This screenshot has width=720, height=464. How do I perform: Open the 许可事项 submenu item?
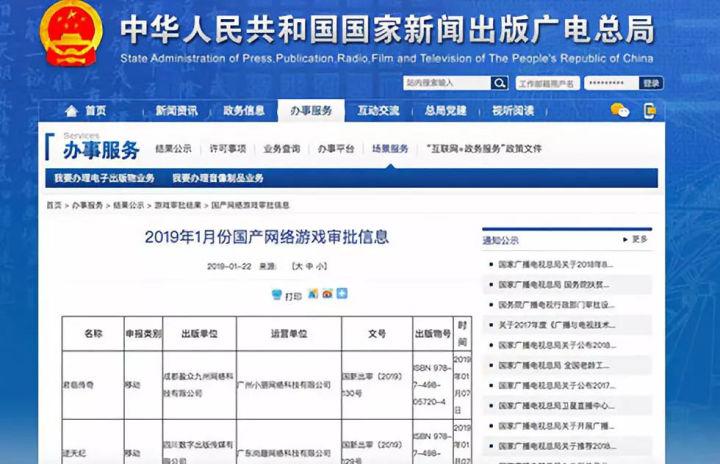(x=228, y=149)
